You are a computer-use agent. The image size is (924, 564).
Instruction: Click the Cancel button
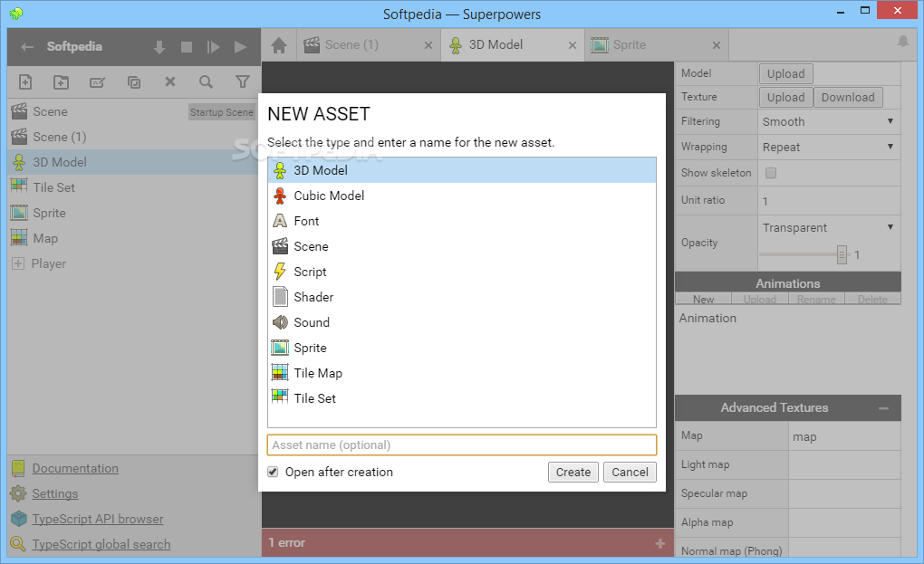click(630, 473)
